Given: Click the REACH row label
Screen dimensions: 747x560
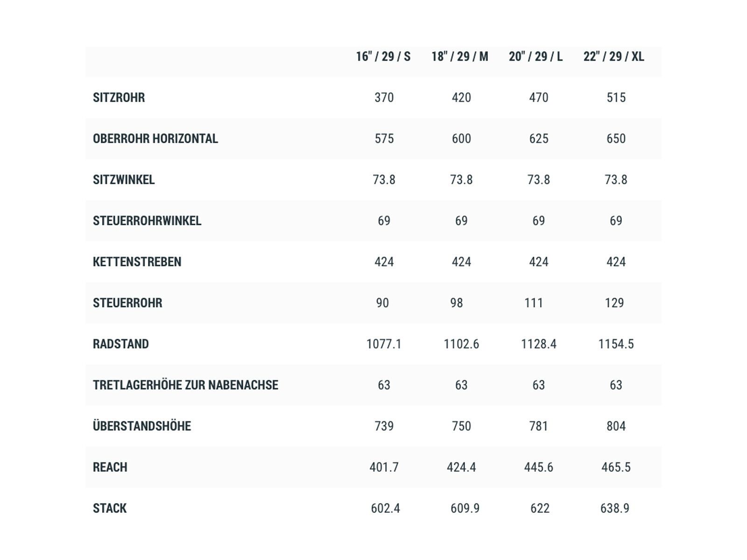Looking at the screenshot, I should pyautogui.click(x=110, y=467).
